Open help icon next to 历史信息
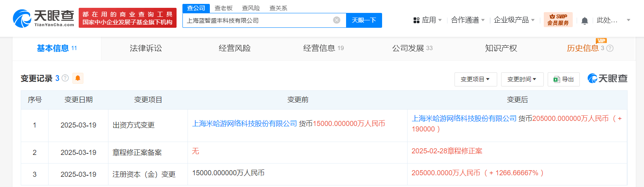Viewport: 644px width, 187px height. [x=610, y=48]
